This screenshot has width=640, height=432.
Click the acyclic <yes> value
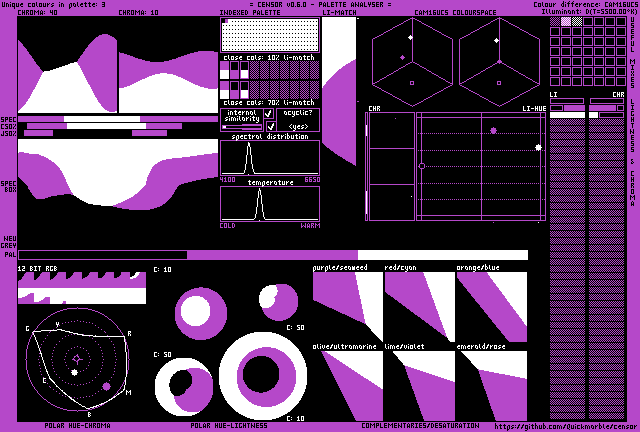click(298, 127)
